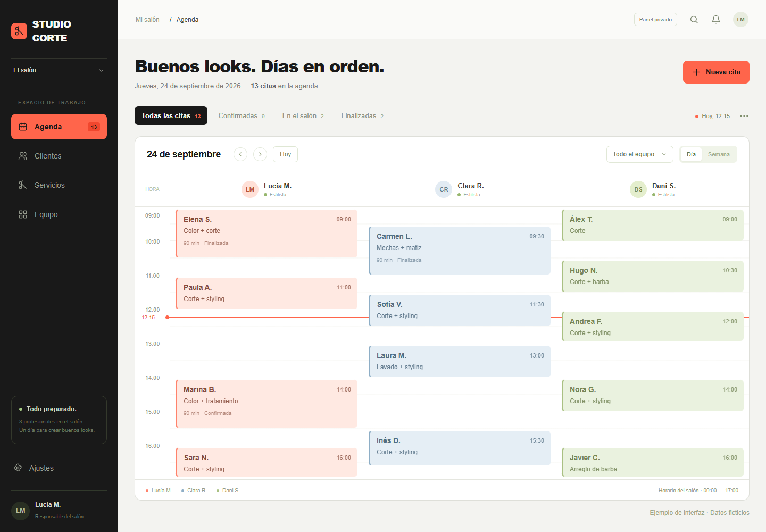766x532 pixels.
Task: Click Dani S. legend color dot
Action: tap(218, 491)
